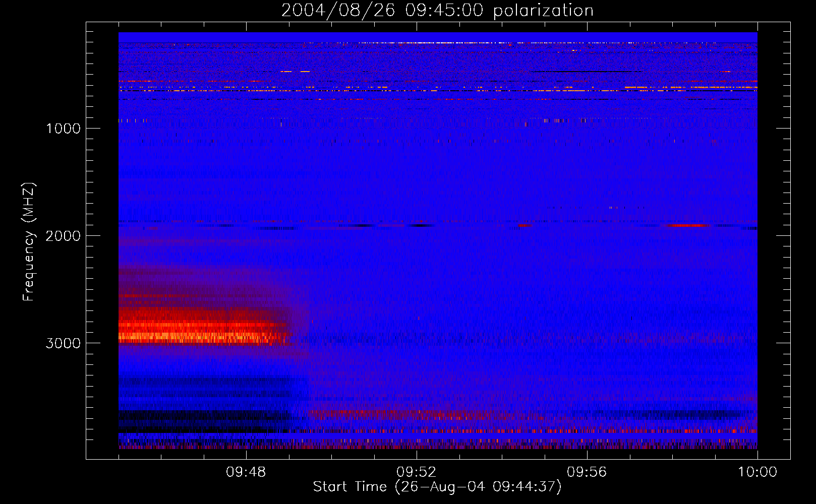The width and height of the screenshot is (816, 504).
Task: Click the 3000 frequency tick label
Action: pos(63,343)
